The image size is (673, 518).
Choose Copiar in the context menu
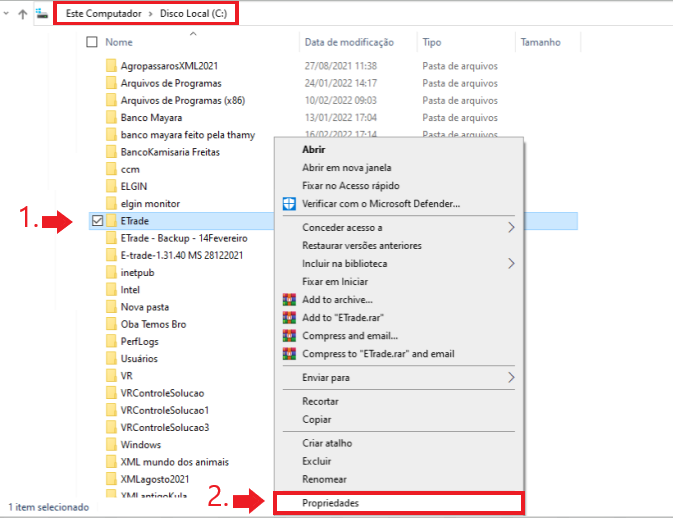317,419
